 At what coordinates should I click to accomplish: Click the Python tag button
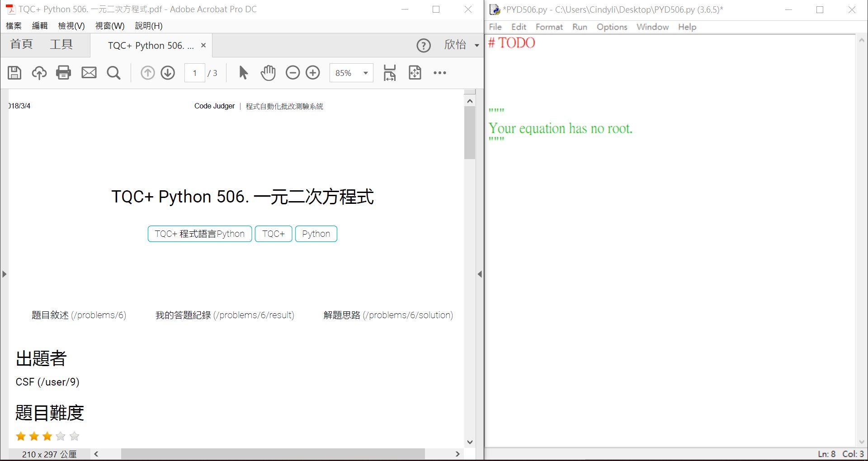(x=316, y=234)
